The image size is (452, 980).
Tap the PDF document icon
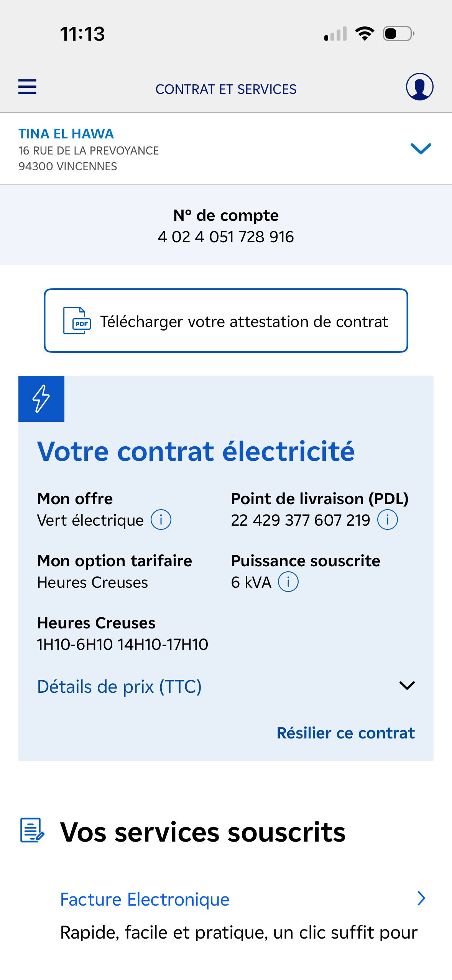point(77,321)
